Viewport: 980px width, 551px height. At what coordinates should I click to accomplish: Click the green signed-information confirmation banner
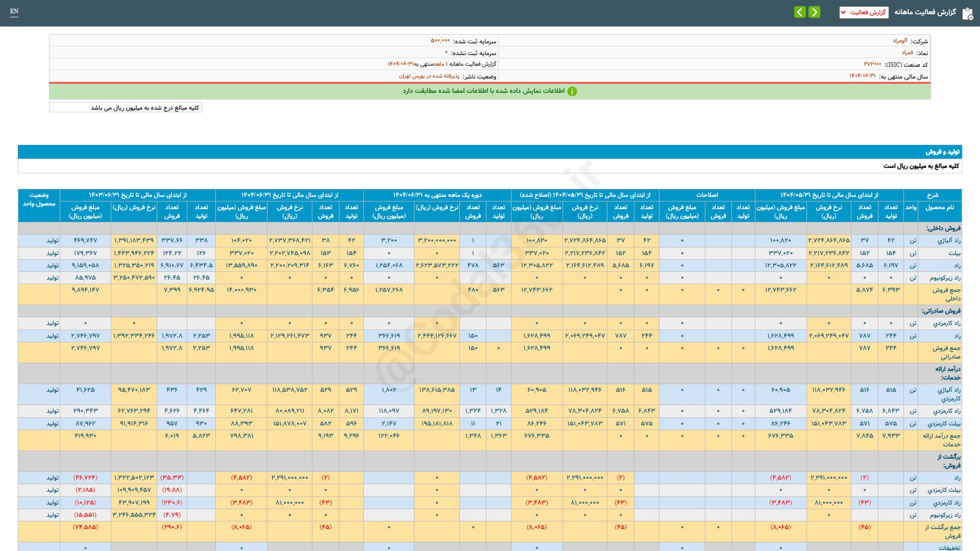click(x=489, y=91)
